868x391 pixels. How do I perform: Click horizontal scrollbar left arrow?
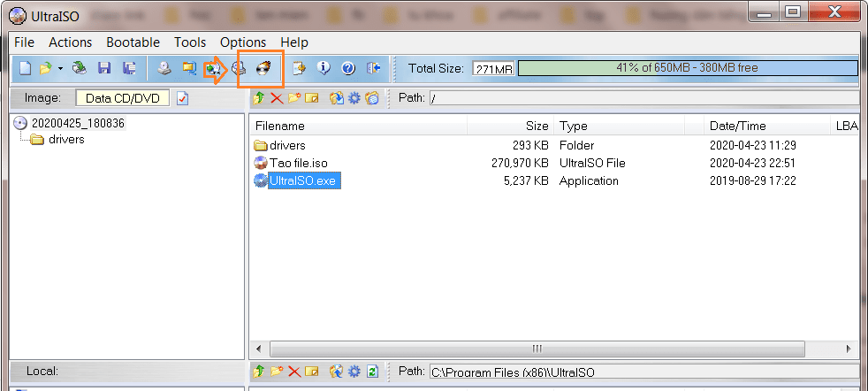(258, 349)
